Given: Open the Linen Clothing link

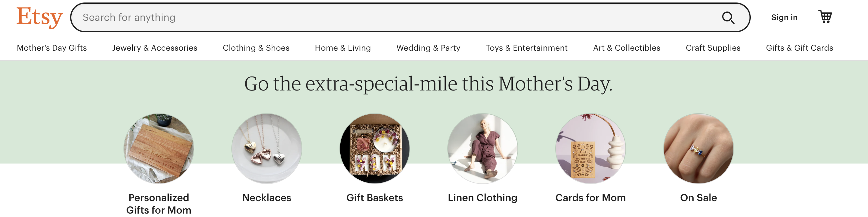Looking at the screenshot, I should (x=482, y=197).
